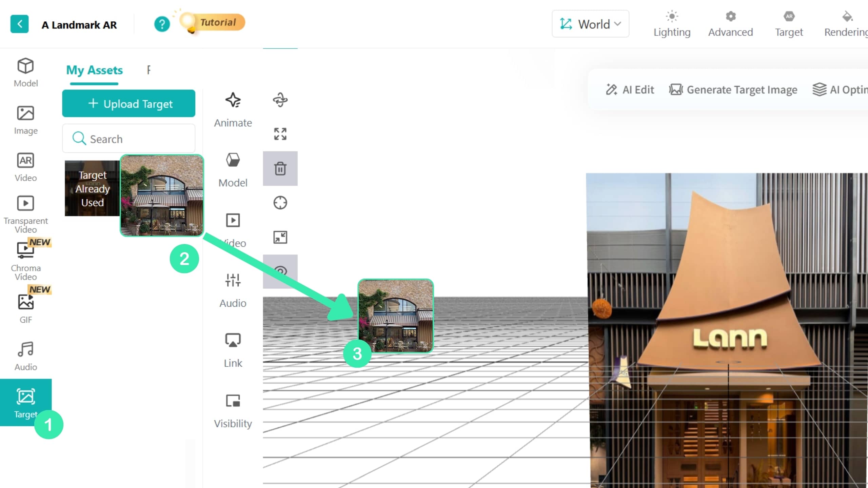Open the Image asset category

pos(26,120)
